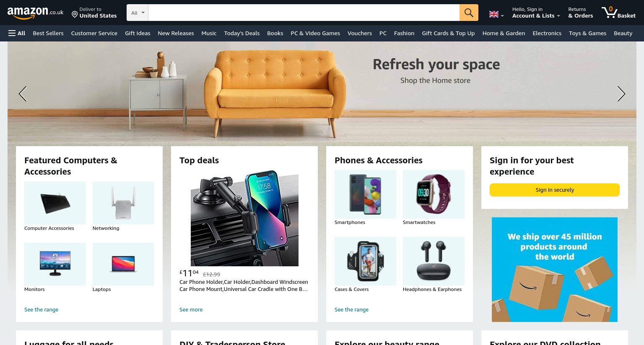This screenshot has height=345, width=644.
Task: Expand the All search category dropdown
Action: point(138,13)
